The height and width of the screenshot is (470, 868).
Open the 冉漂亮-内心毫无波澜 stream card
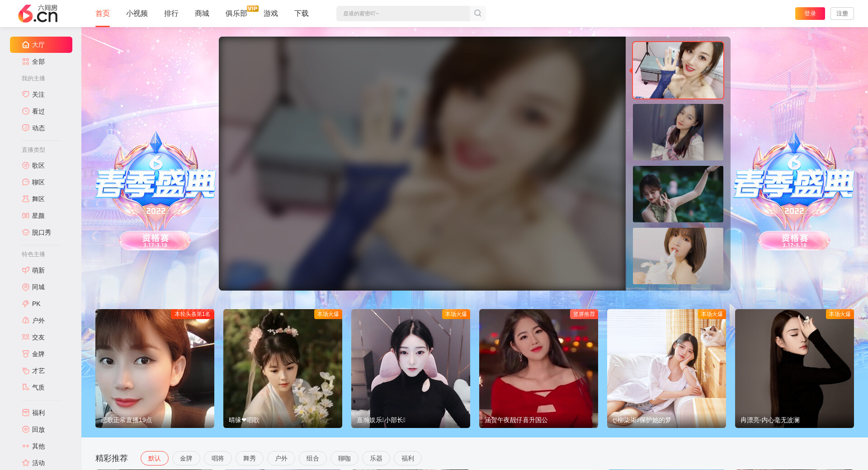794,368
